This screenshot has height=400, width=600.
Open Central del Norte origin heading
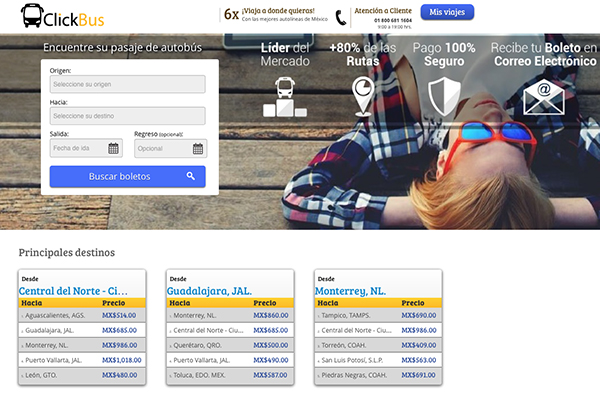(73, 291)
